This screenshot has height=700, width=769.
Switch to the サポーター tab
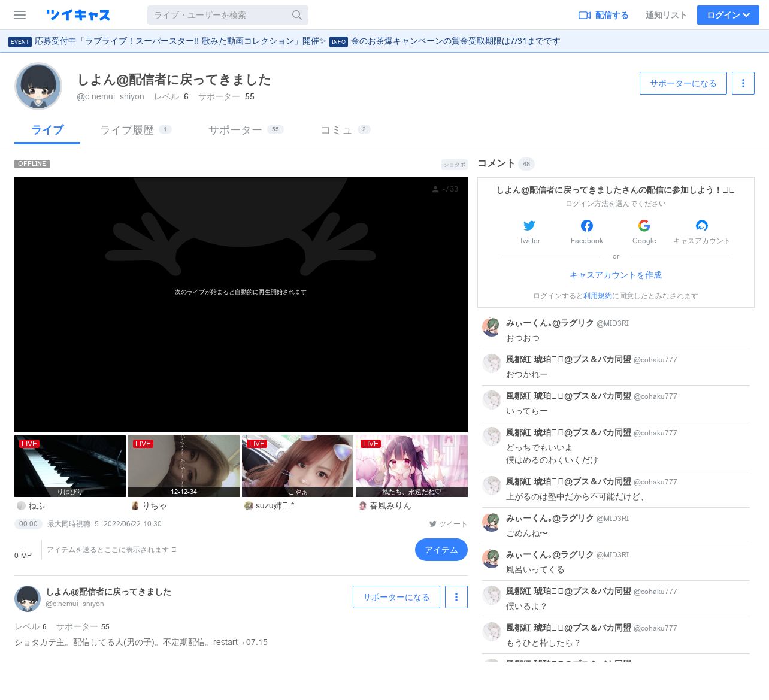[x=246, y=130]
